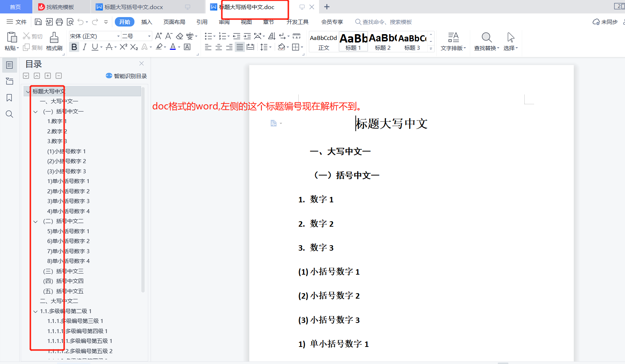Image resolution: width=625 pixels, height=364 pixels.
Task: Open the chapter navigation sidebar icon
Action: click(x=9, y=81)
